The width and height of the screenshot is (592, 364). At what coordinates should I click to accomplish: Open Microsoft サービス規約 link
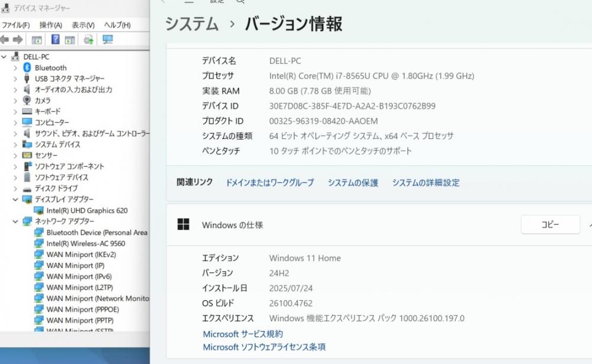pos(243,334)
